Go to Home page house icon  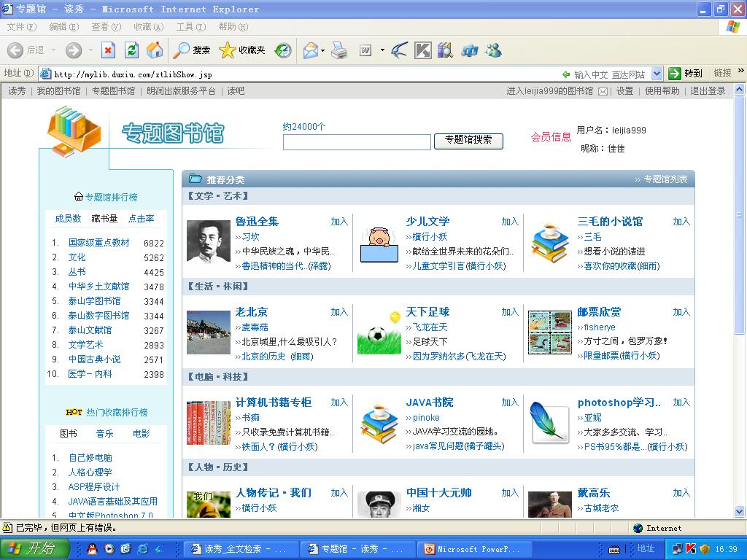point(155,50)
